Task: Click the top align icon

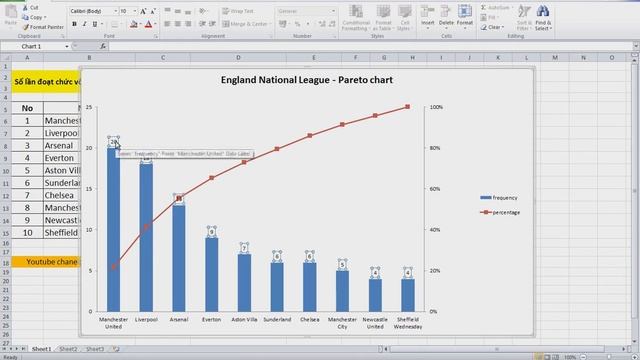Action: (167, 11)
